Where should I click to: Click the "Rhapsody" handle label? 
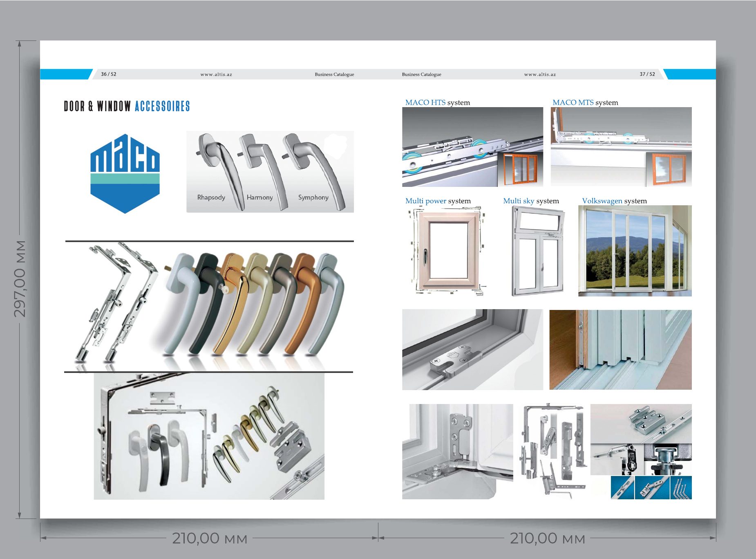coord(211,197)
